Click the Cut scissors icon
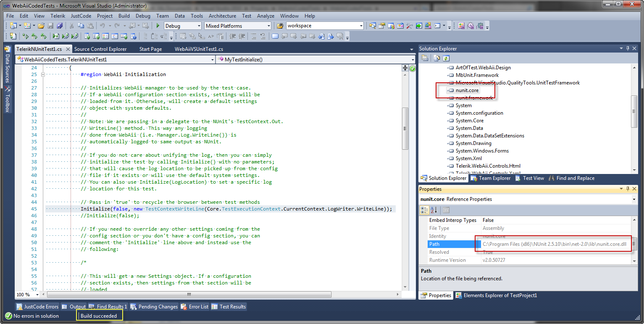Viewport: 644px width, 324px height. point(71,26)
